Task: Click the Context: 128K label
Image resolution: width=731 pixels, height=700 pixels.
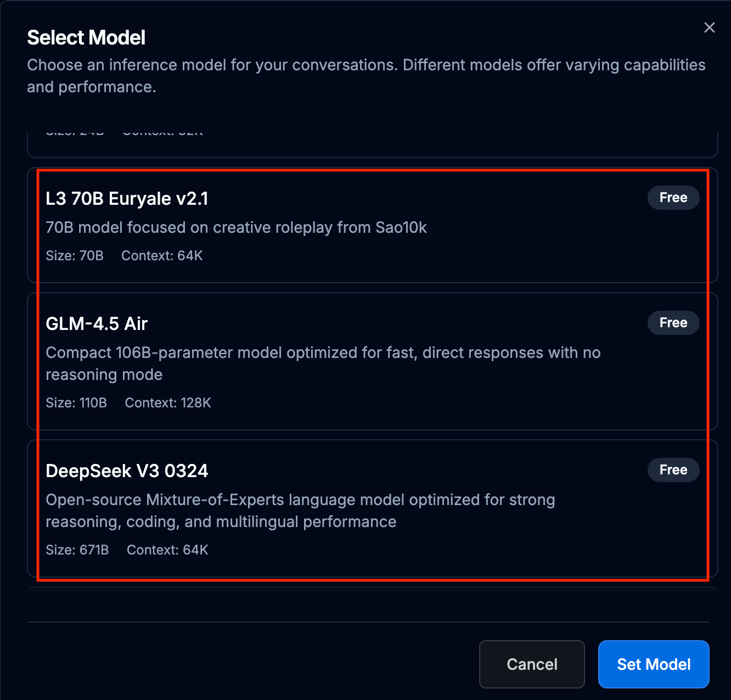Action: pos(168,403)
